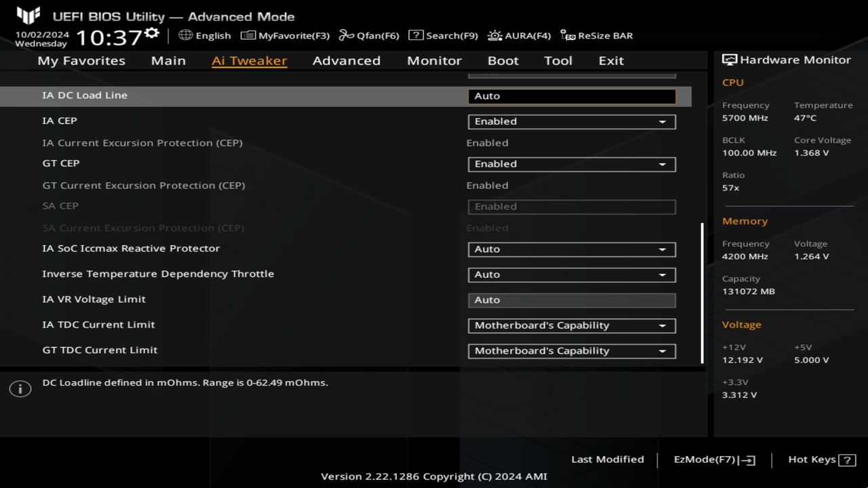Click the Ratio value 57x

pyautogui.click(x=731, y=188)
